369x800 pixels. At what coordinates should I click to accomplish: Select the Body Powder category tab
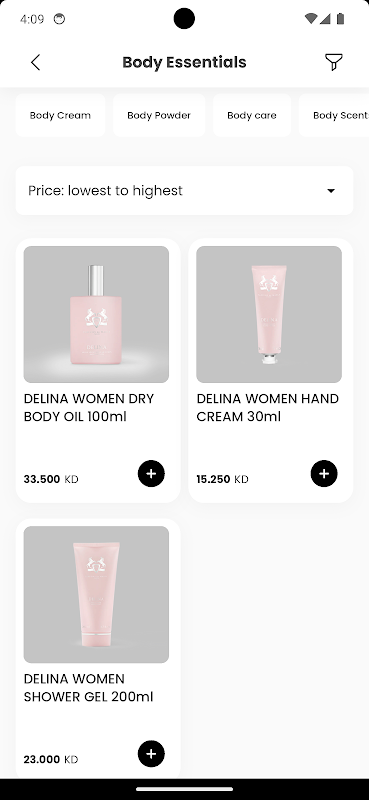(x=159, y=115)
